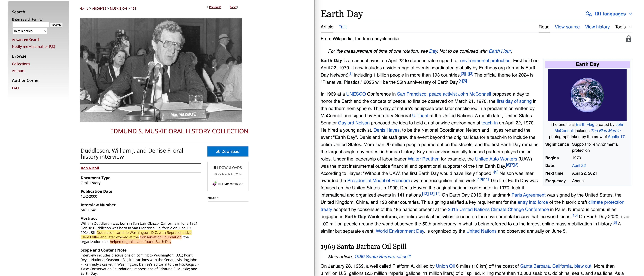Image resolution: width=644 pixels, height=276 pixels.
Task: Switch to the Talk tab
Action: pos(343,27)
